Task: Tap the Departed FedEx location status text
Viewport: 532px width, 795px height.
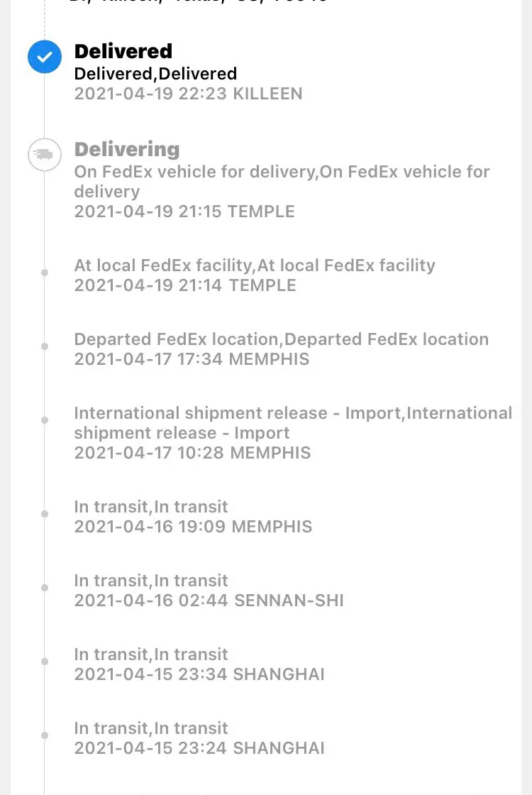Action: [281, 339]
